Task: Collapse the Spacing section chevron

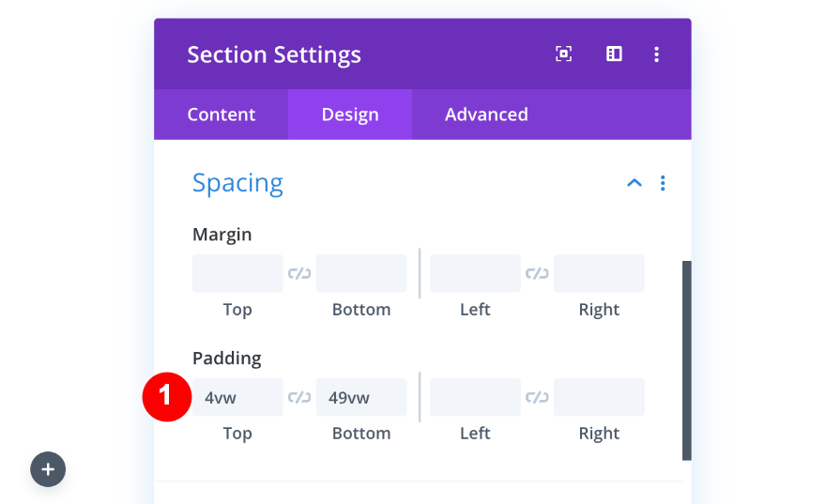Action: click(x=635, y=183)
